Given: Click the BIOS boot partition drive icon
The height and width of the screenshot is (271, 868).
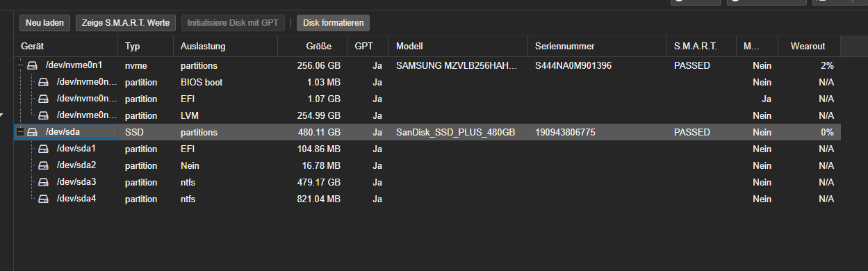Looking at the screenshot, I should pyautogui.click(x=43, y=82).
